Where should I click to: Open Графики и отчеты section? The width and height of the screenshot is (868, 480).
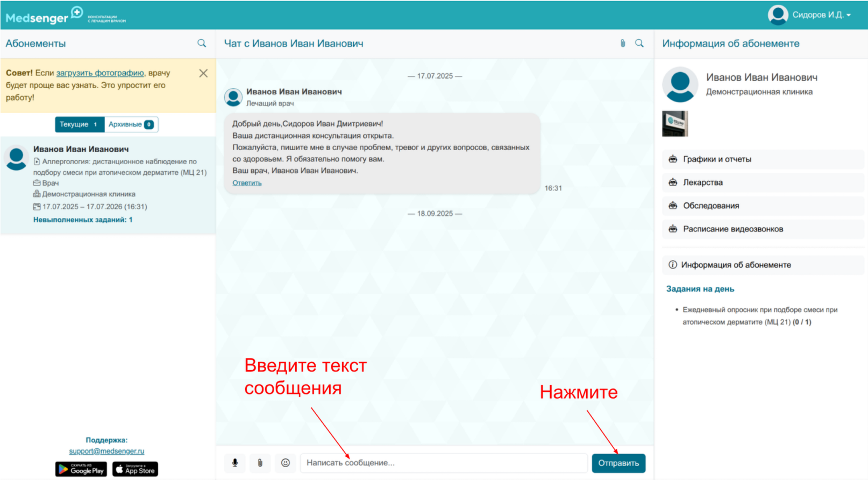(x=717, y=159)
